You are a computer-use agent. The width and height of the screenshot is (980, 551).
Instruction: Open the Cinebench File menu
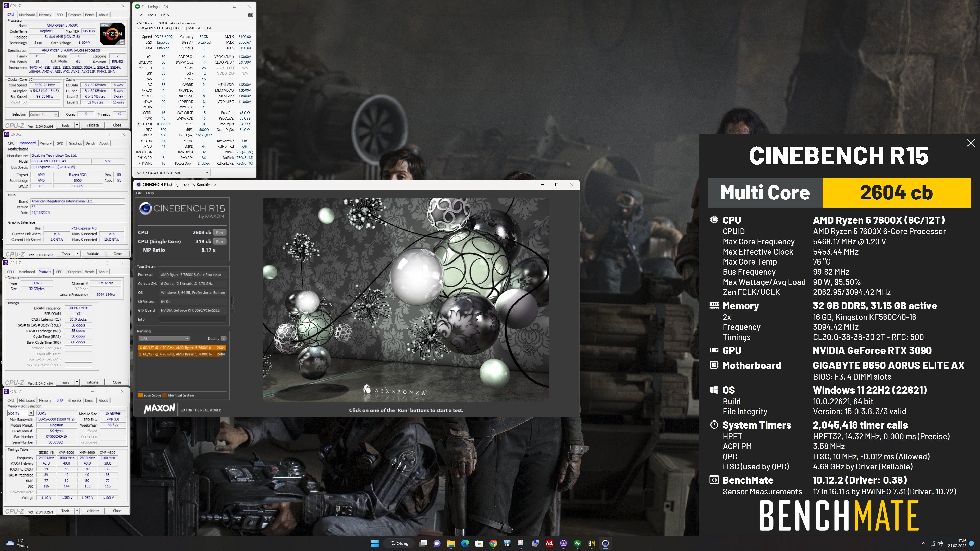(x=139, y=193)
